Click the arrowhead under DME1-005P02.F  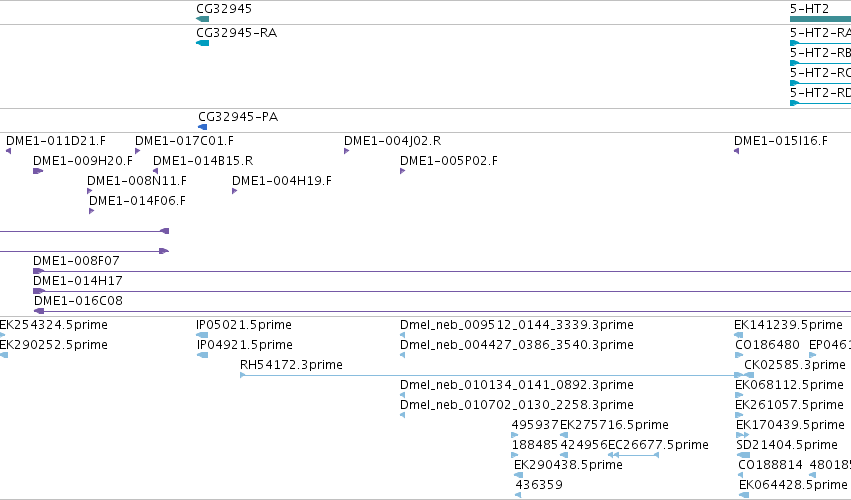coord(403,171)
